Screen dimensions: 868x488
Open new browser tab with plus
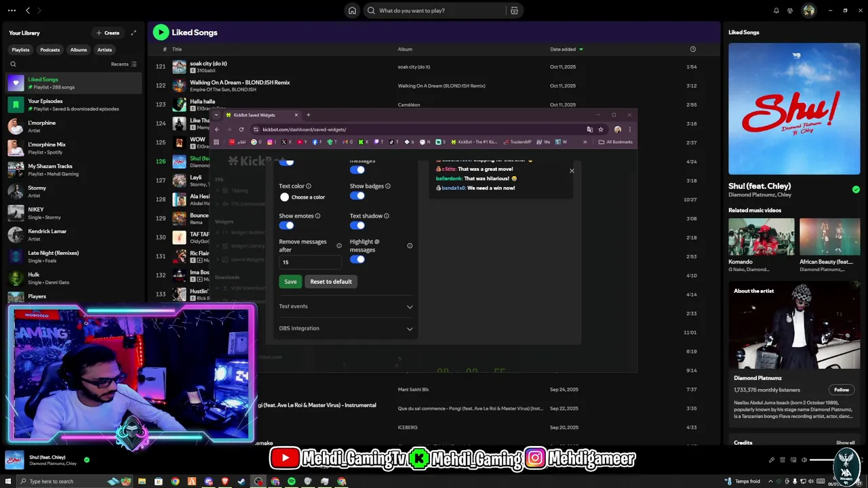pyautogui.click(x=308, y=115)
